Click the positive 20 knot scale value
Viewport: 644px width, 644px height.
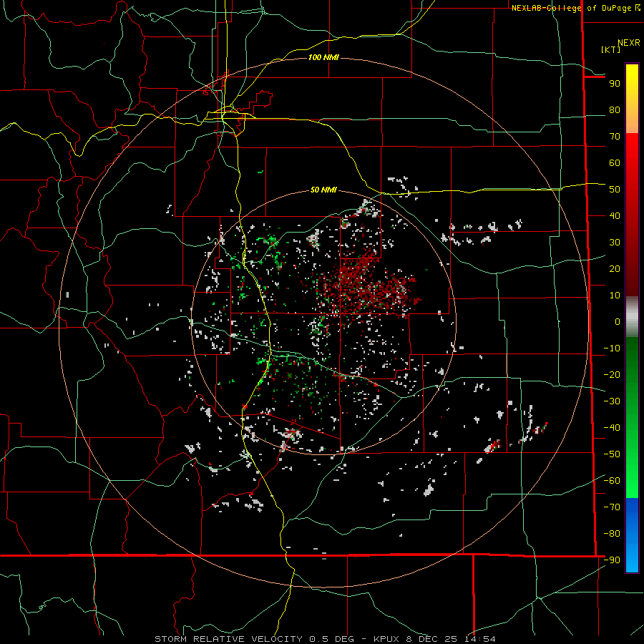(615, 269)
